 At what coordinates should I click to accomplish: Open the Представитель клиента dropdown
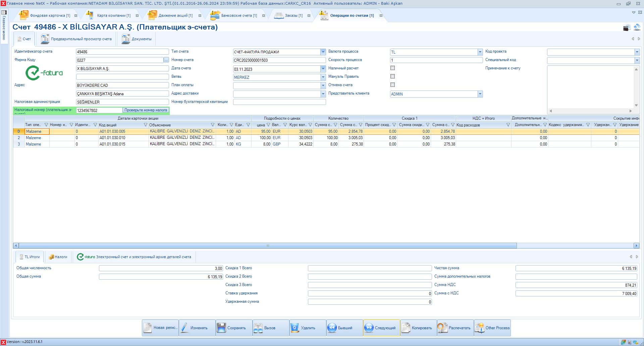click(x=480, y=94)
